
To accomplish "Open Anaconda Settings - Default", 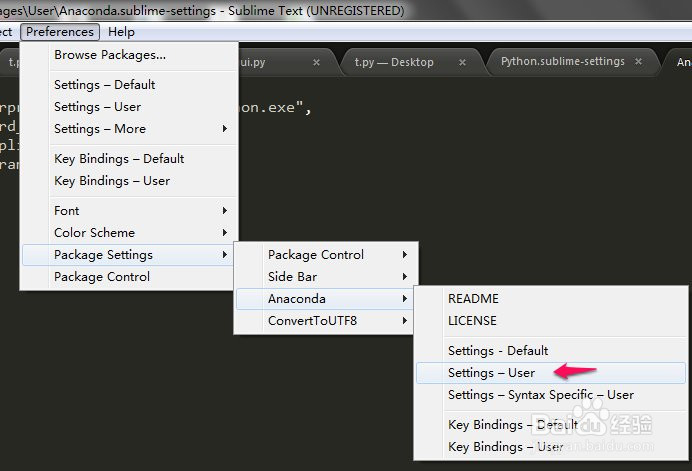I will click(551, 351).
